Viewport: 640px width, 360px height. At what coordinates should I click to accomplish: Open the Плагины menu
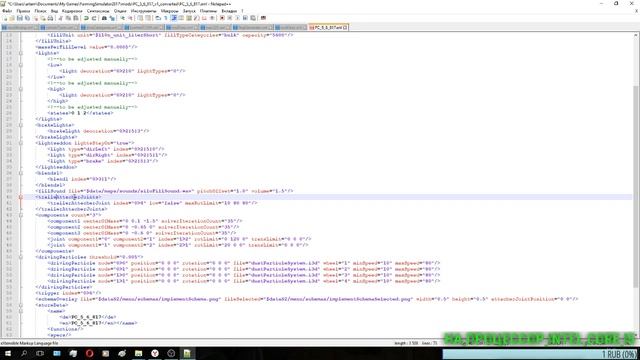pyautogui.click(x=208, y=11)
